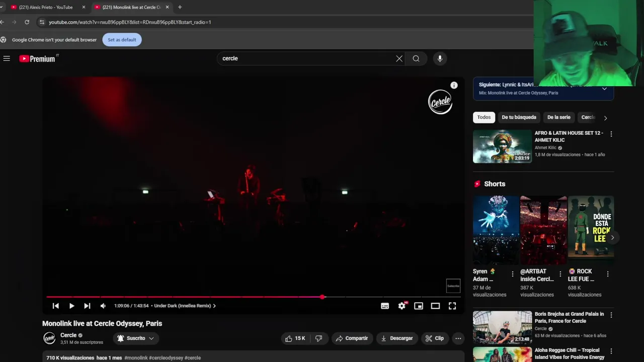Close the Monolink live browser tab

(167, 7)
